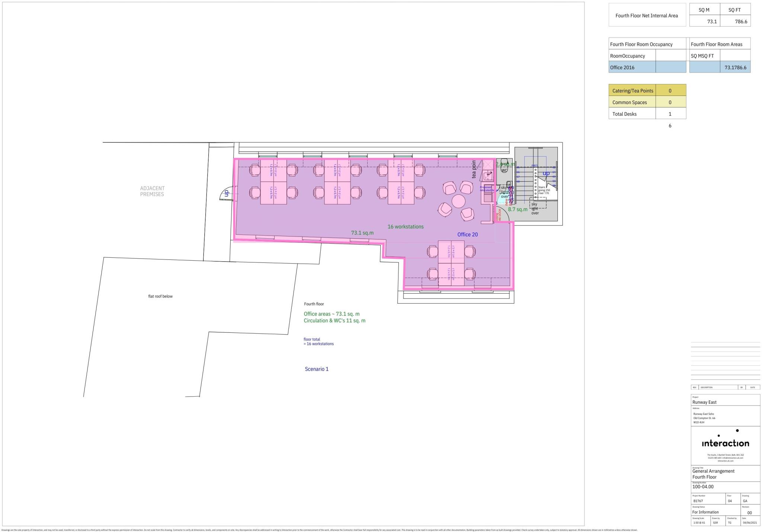Viewport: 762px width, 532px height.
Task: Click the 'flat roof below' label
Action: coord(160,296)
